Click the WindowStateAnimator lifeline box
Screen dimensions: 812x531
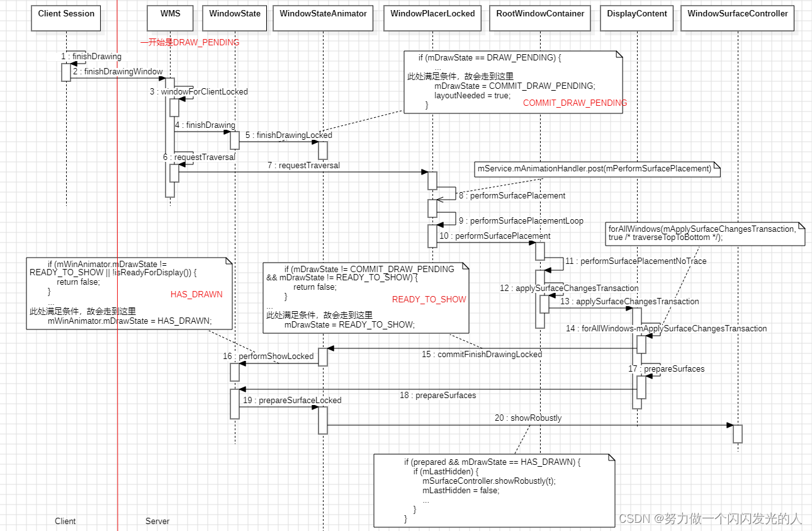(x=323, y=18)
